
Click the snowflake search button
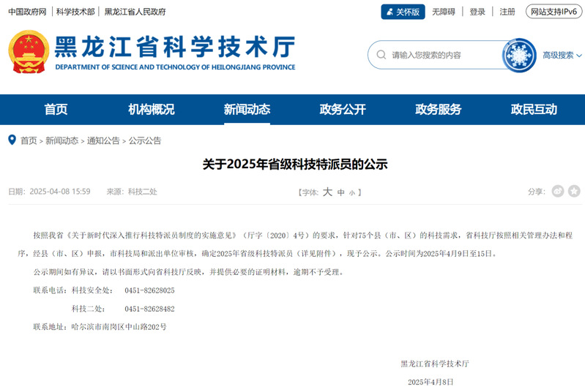click(x=519, y=55)
